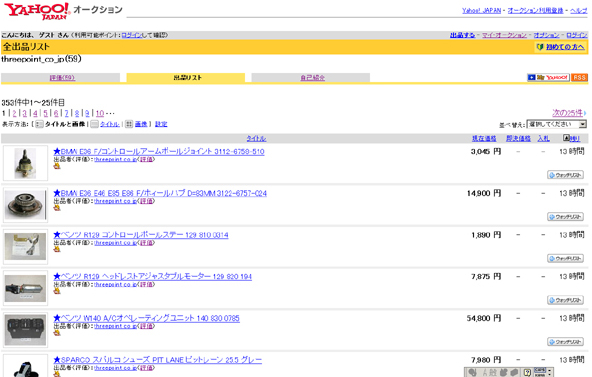Open the seller ratings tab
This screenshot has height=377, width=592.
tap(62, 78)
